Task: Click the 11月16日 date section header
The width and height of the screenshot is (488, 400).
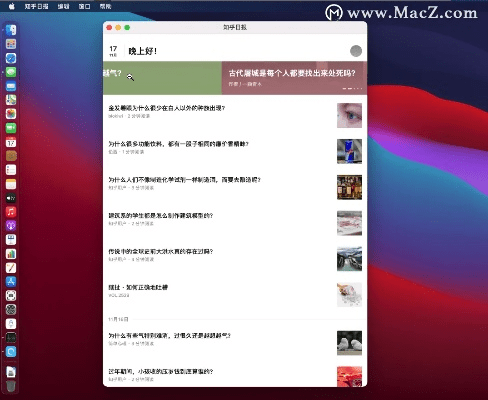Action: (x=118, y=319)
